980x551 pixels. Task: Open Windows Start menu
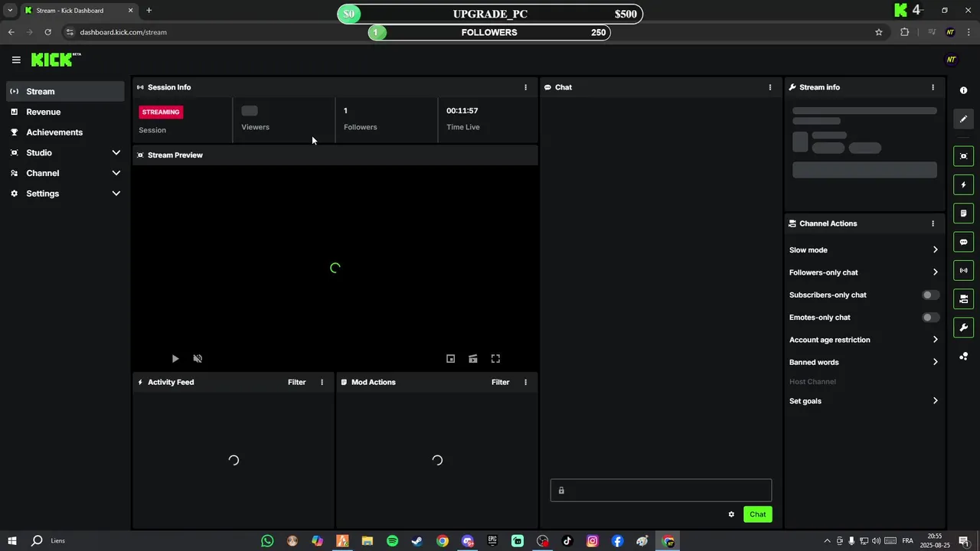click(x=12, y=541)
